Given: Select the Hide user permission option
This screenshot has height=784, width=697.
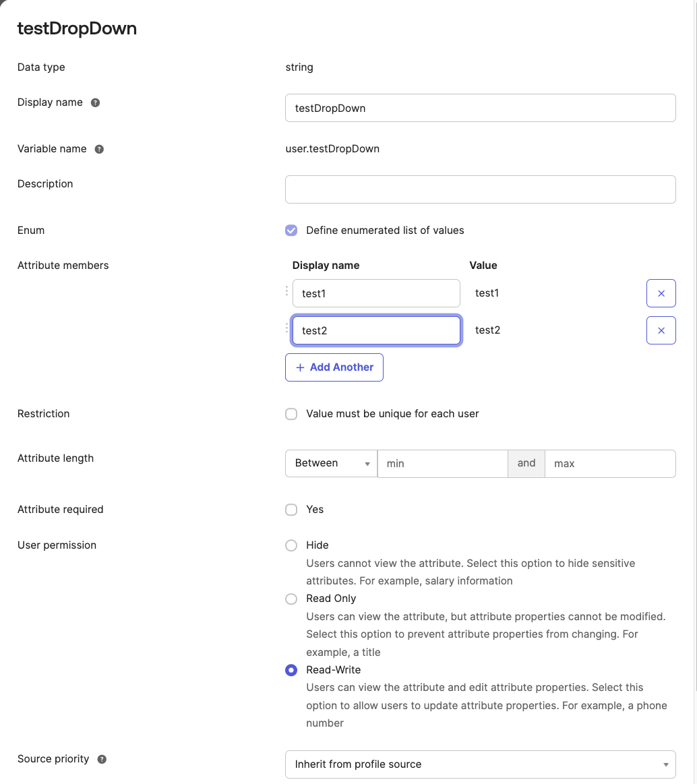Looking at the screenshot, I should tap(291, 545).
